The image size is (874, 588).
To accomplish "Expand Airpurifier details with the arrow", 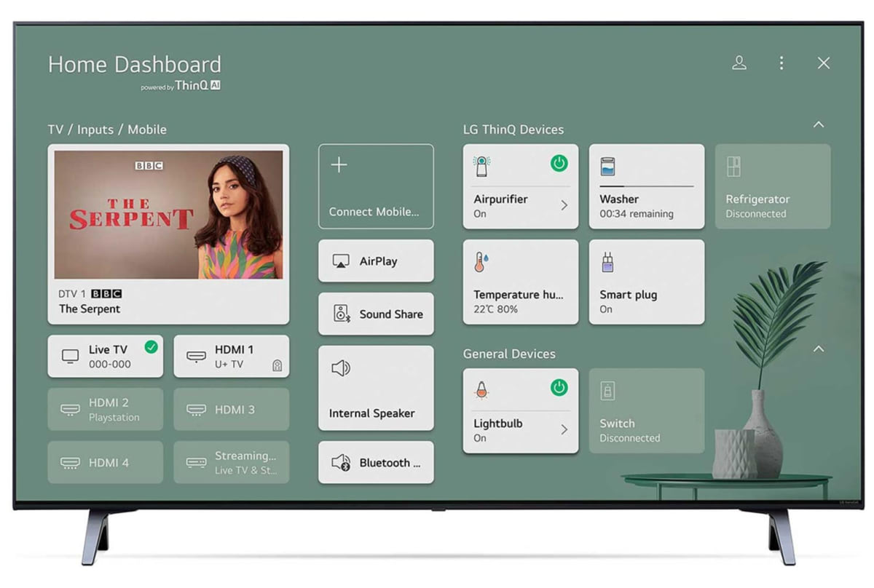I will [564, 206].
